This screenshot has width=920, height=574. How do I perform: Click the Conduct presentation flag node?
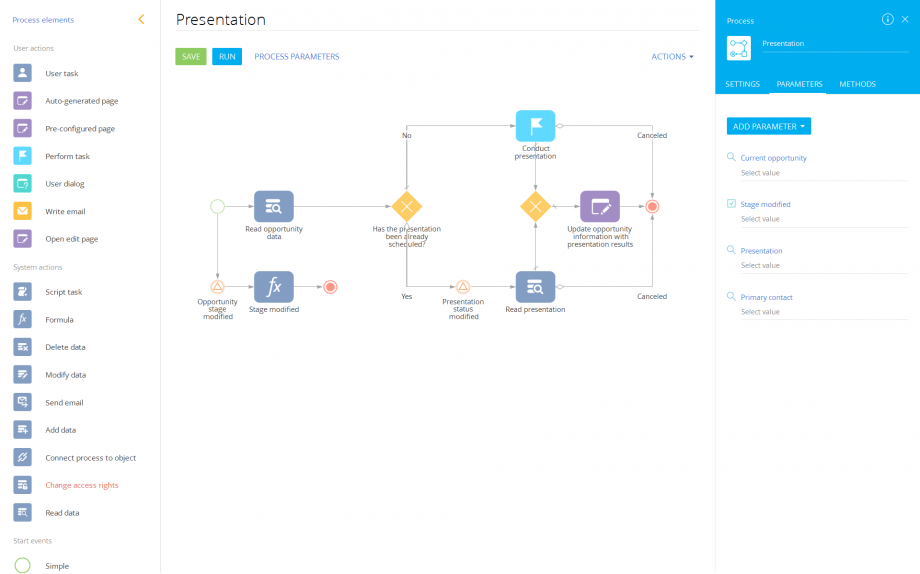point(535,126)
